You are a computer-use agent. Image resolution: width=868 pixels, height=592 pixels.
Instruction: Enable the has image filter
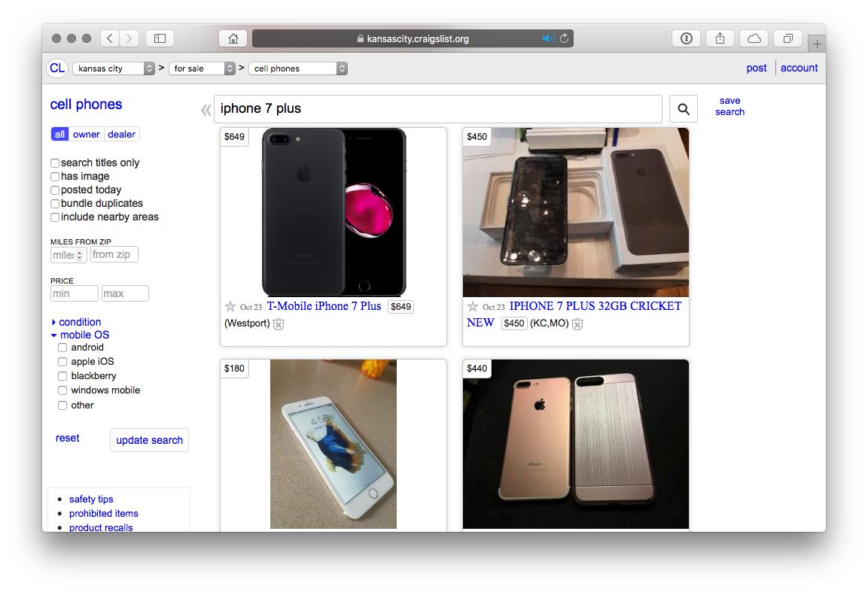(54, 176)
